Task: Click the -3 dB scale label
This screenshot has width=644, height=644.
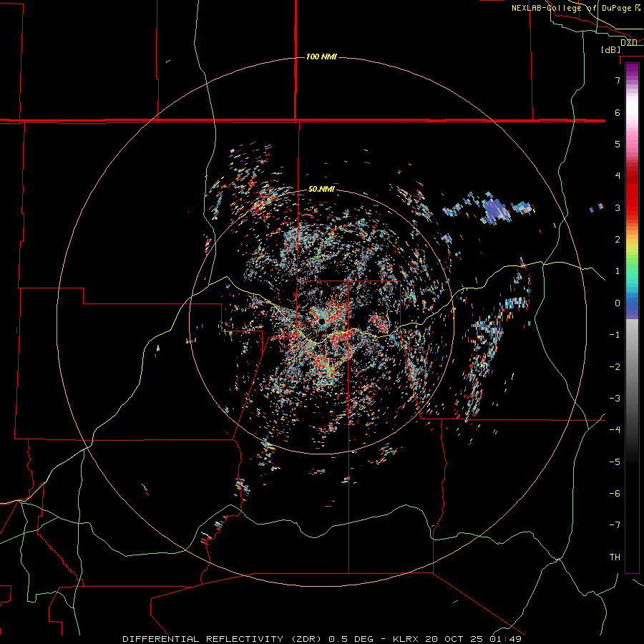Action: [615, 399]
